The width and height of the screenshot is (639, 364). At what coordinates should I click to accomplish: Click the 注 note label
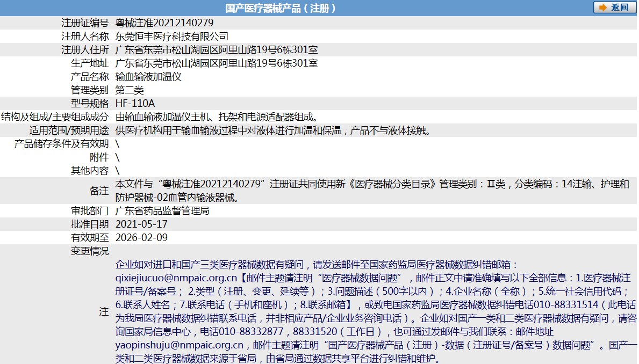104,311
